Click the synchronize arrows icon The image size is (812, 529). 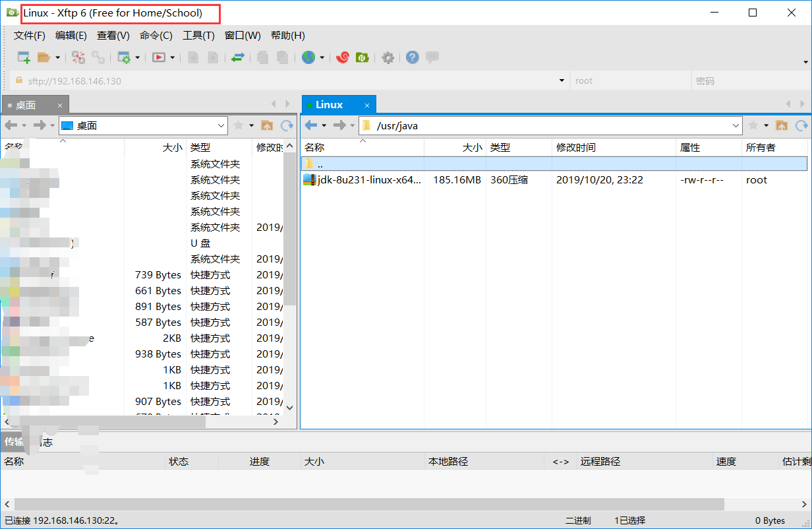[238, 57]
